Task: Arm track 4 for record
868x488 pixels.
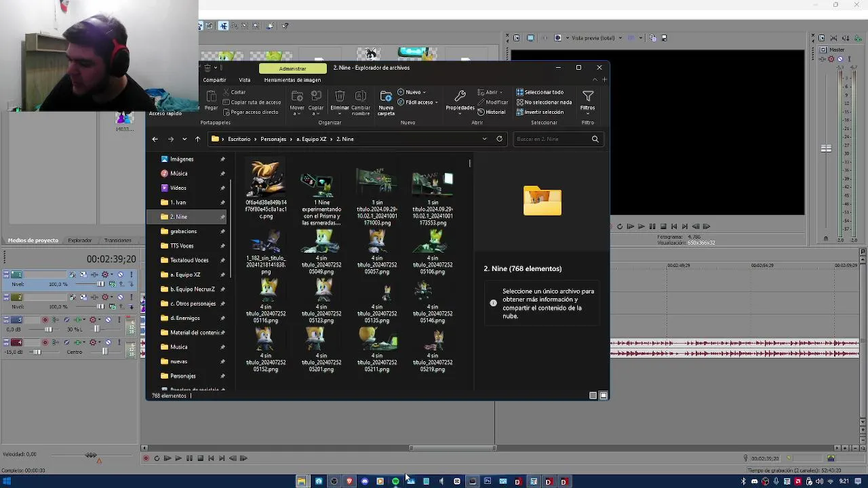Action: (45, 342)
